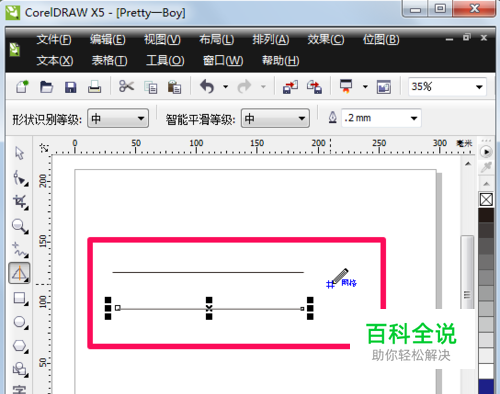
Task: Click the center X marker of selected line
Action: pos(209,308)
